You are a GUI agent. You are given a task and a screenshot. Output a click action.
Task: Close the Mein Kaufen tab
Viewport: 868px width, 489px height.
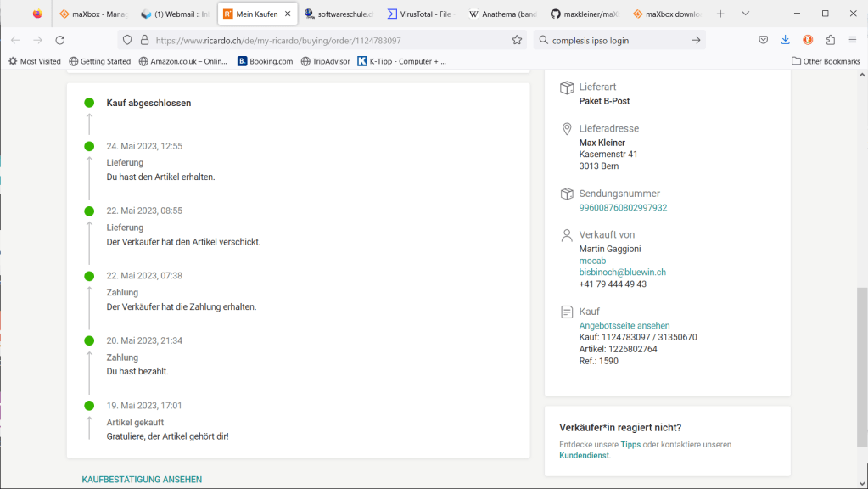coord(288,14)
